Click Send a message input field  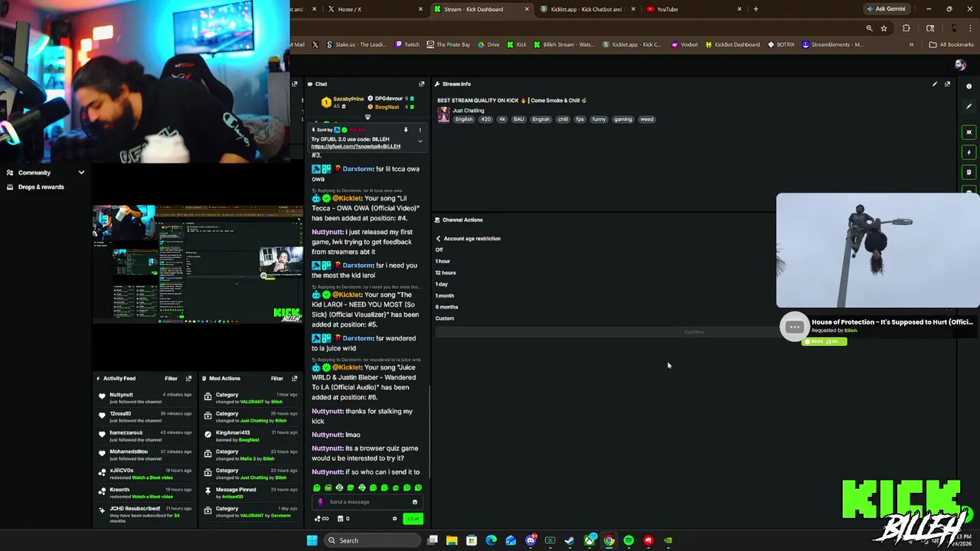367,502
